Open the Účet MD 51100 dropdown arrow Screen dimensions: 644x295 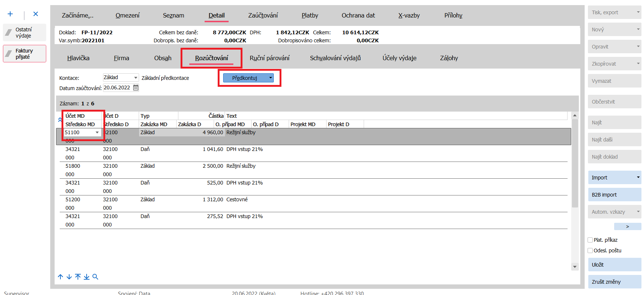[x=97, y=132]
